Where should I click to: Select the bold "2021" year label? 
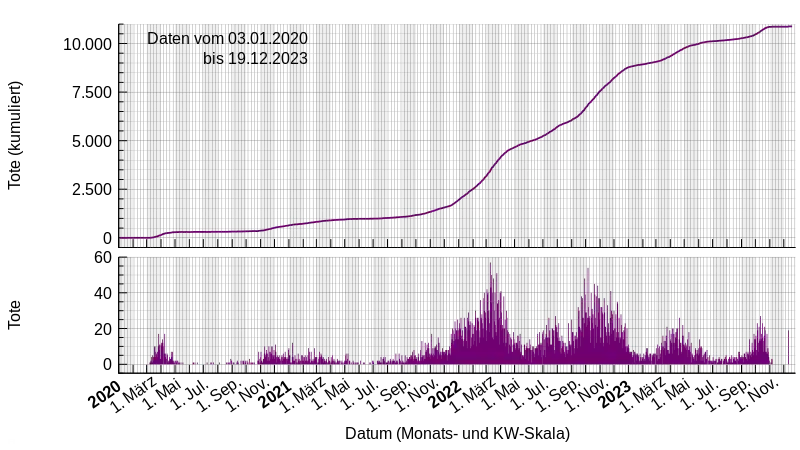(x=275, y=394)
